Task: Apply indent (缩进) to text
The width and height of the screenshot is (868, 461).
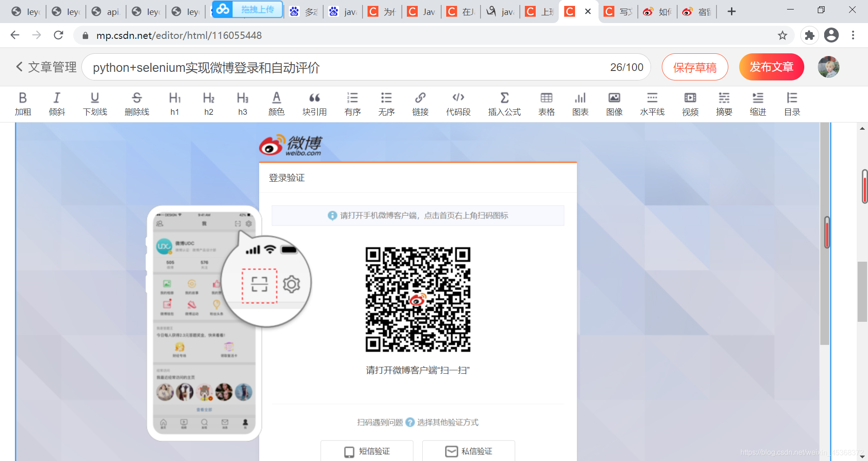Action: 758,104
